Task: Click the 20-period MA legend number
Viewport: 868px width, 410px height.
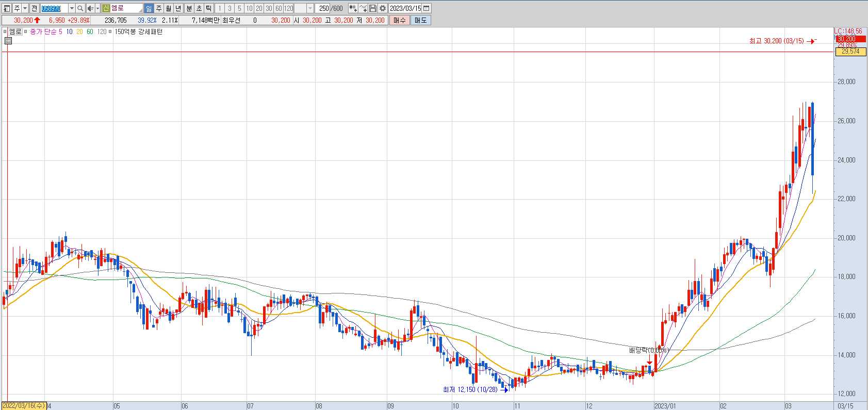Action: (79, 31)
